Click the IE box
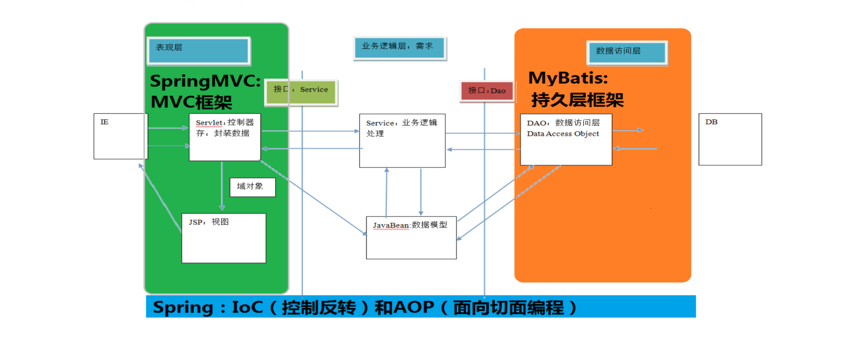 [121, 136]
